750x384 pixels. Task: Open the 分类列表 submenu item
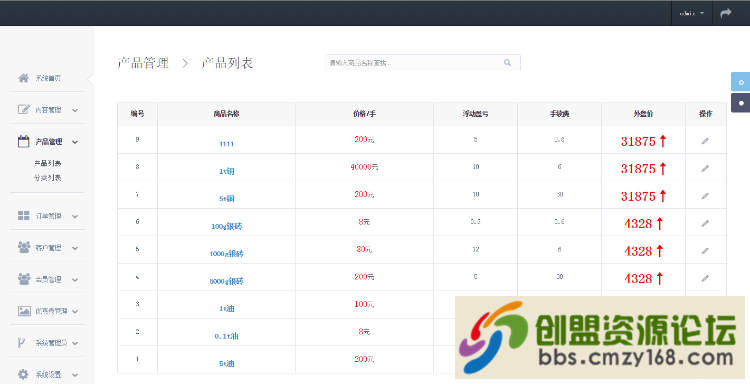click(47, 177)
